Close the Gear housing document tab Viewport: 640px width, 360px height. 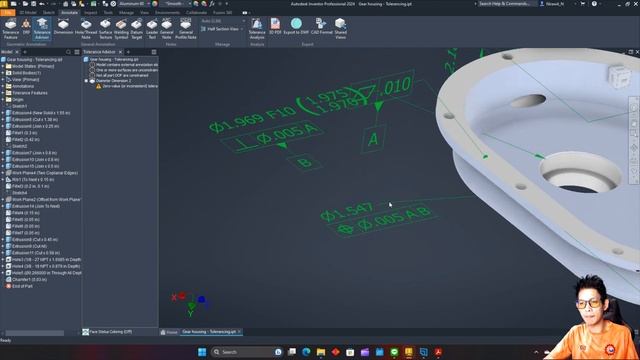(239, 332)
